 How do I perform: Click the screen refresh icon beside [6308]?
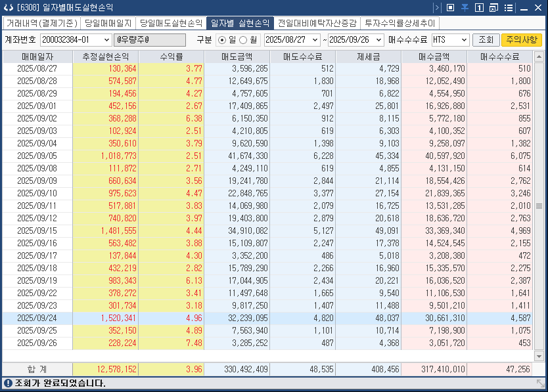coord(8,7)
